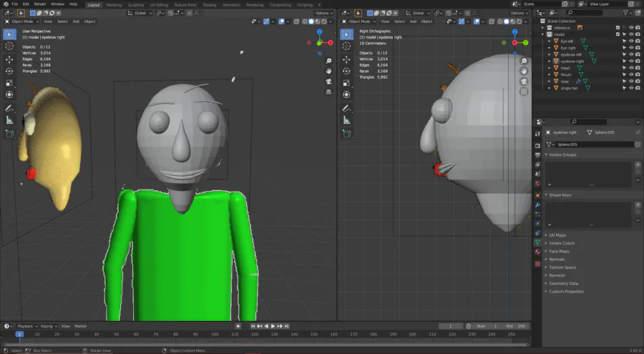Select the Mouth object in outliner
The height and width of the screenshot is (354, 644).
(566, 74)
